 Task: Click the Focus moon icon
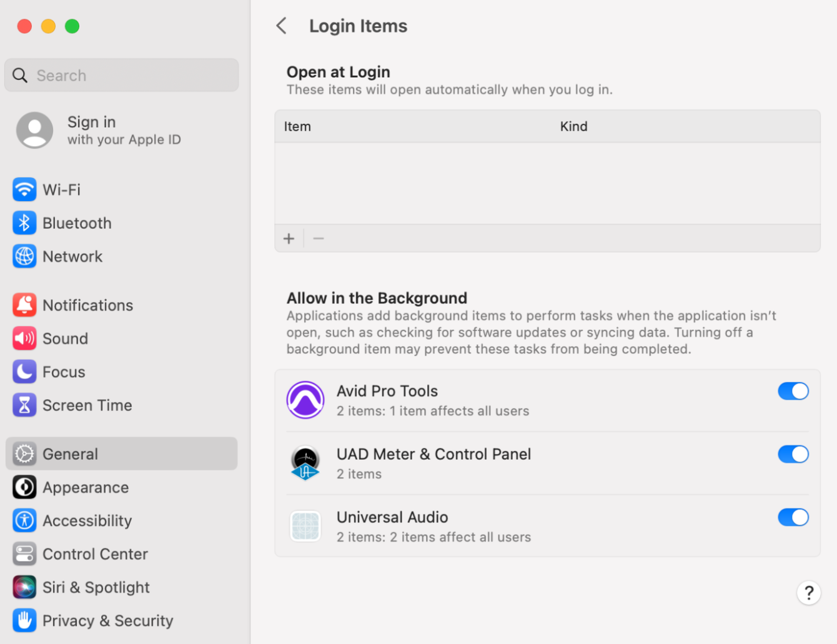tap(24, 372)
